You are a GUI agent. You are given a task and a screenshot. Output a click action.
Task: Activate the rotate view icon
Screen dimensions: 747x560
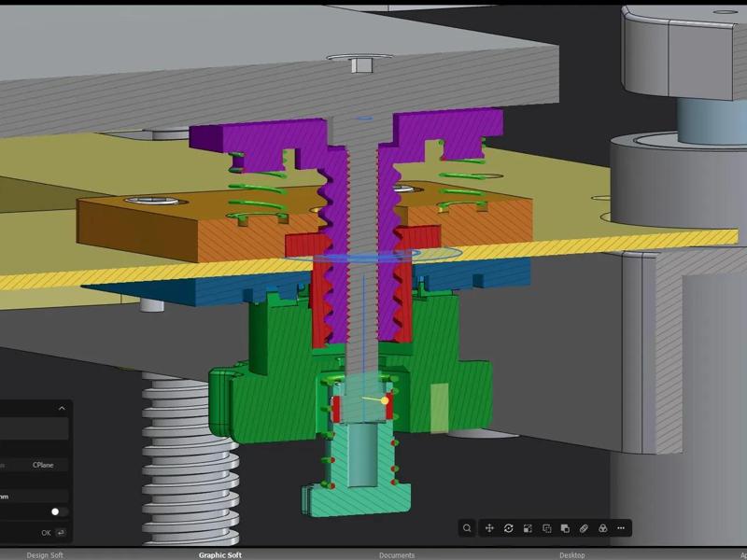point(508,528)
